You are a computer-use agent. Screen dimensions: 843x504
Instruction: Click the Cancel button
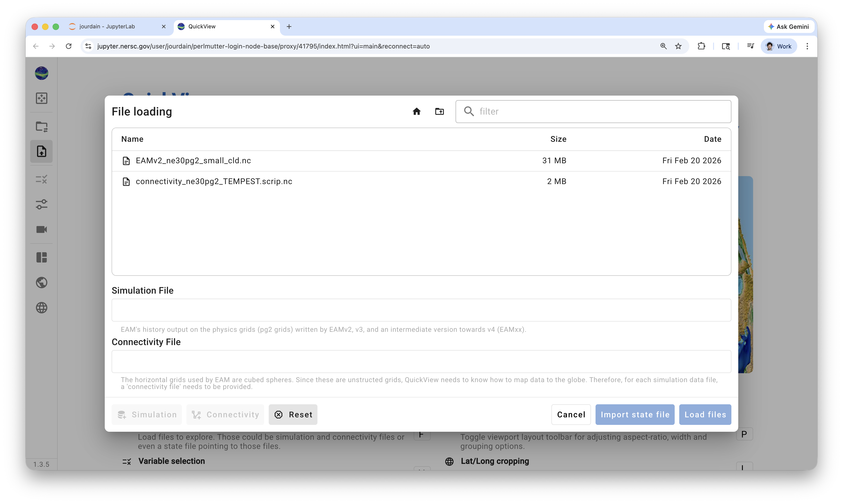(571, 414)
